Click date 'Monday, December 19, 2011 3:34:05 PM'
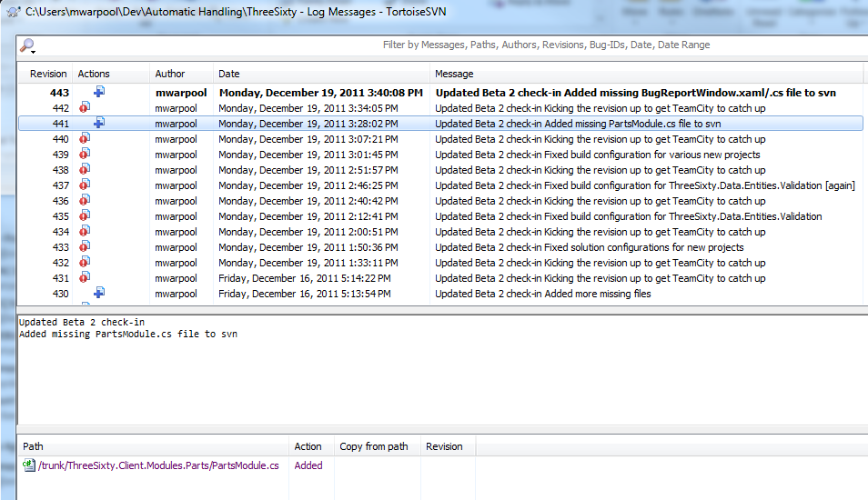 [x=308, y=108]
